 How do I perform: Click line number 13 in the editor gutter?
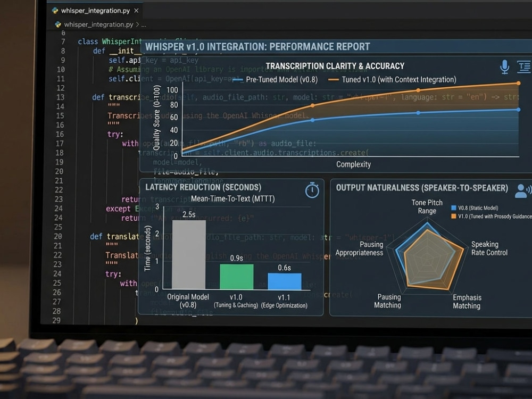point(61,97)
